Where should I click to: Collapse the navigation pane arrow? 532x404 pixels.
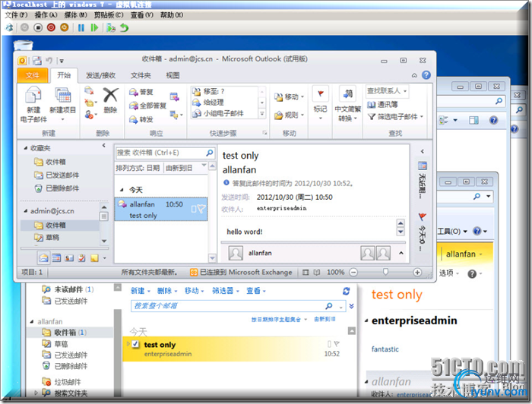pyautogui.click(x=104, y=145)
